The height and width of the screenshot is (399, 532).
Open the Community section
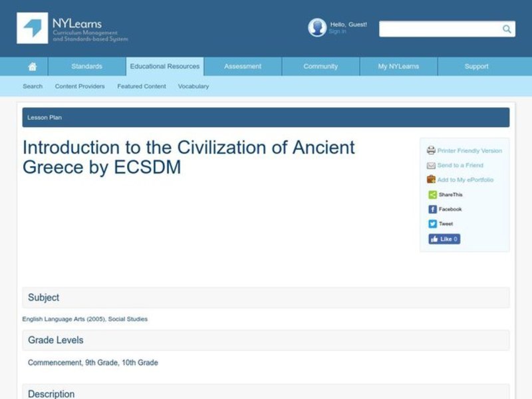(x=320, y=66)
